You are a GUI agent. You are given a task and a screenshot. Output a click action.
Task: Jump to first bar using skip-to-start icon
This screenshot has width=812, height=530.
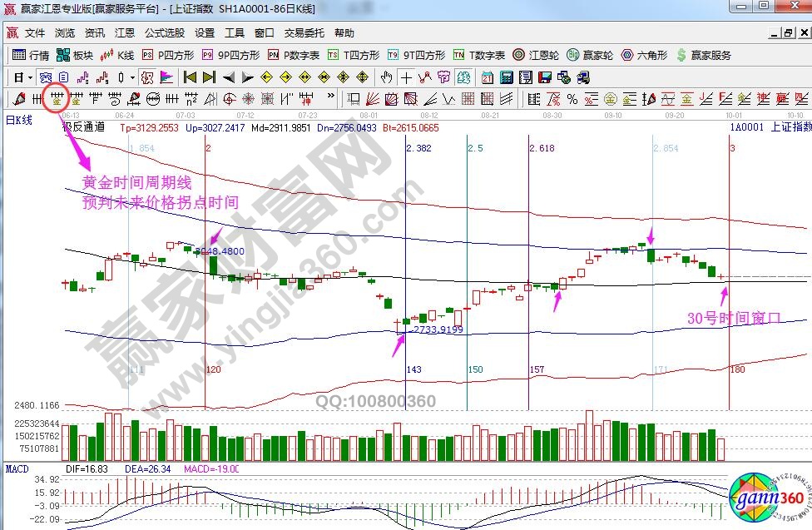click(x=190, y=77)
